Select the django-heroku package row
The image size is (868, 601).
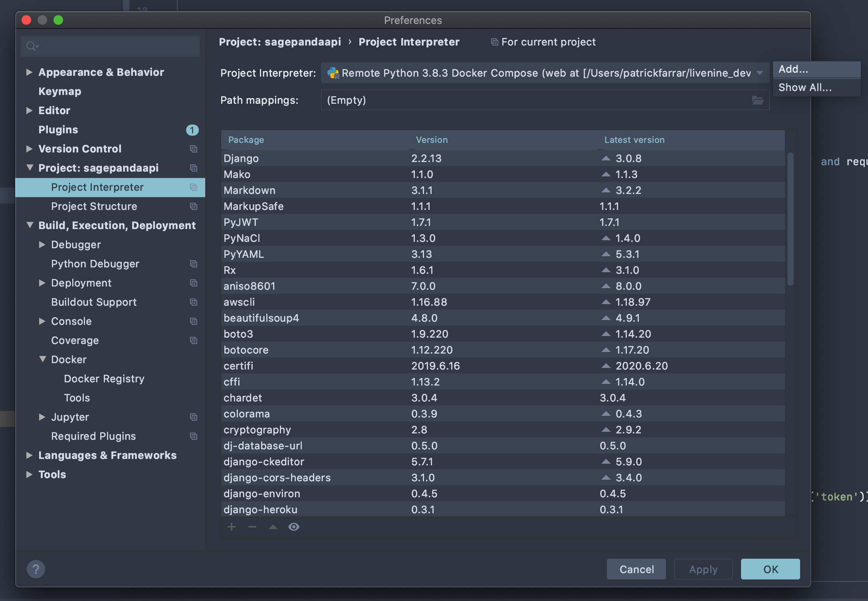tap(503, 510)
